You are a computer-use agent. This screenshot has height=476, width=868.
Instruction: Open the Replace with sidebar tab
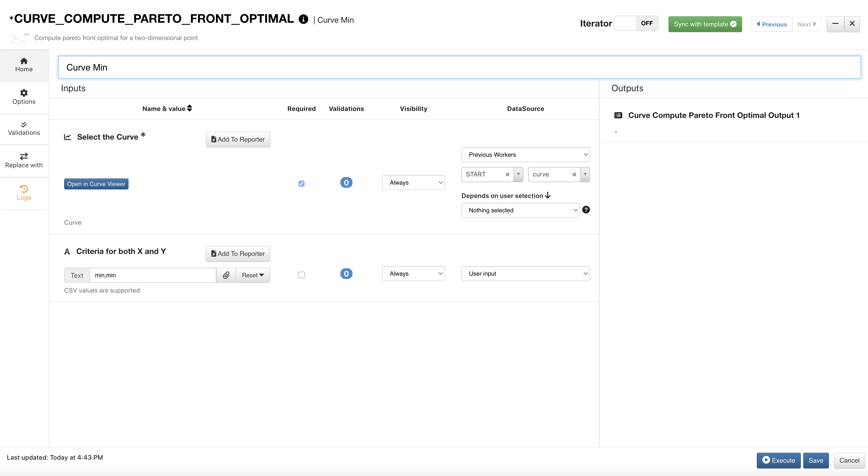tap(24, 161)
